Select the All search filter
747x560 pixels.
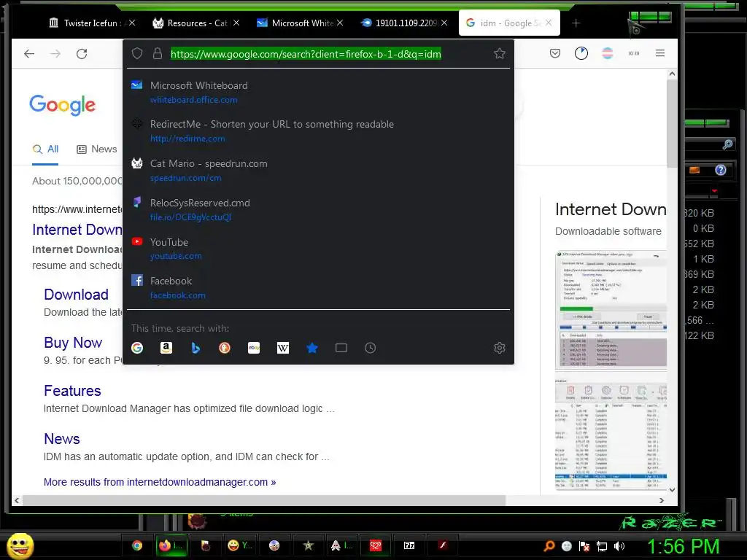tap(45, 149)
